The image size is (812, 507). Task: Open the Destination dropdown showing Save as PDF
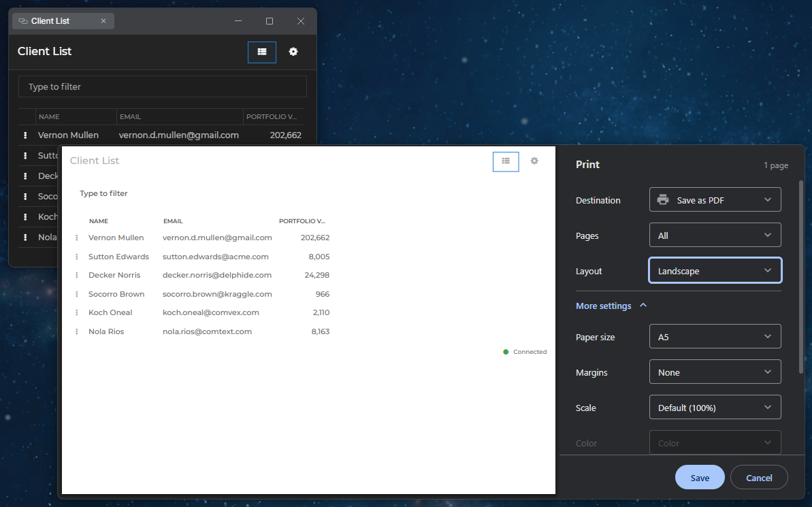715,200
